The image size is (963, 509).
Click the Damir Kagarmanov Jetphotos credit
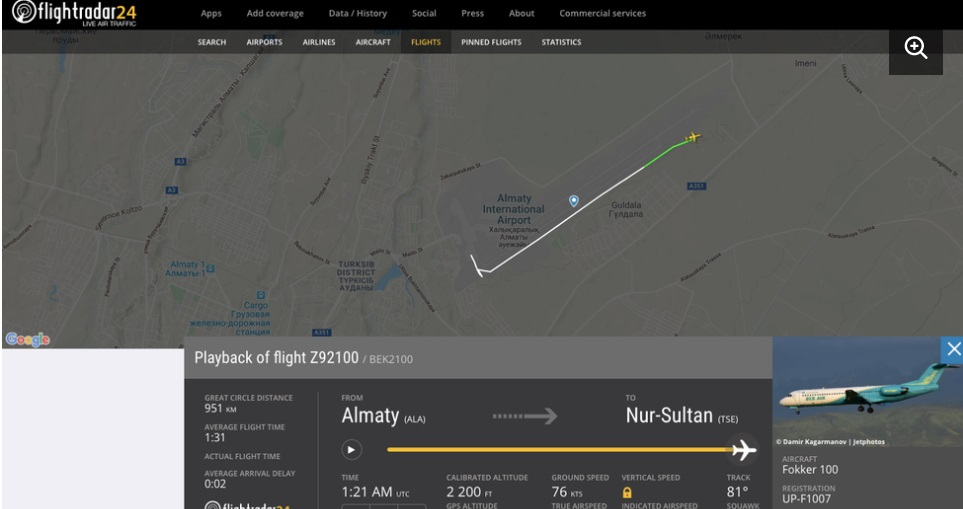[x=830, y=441]
